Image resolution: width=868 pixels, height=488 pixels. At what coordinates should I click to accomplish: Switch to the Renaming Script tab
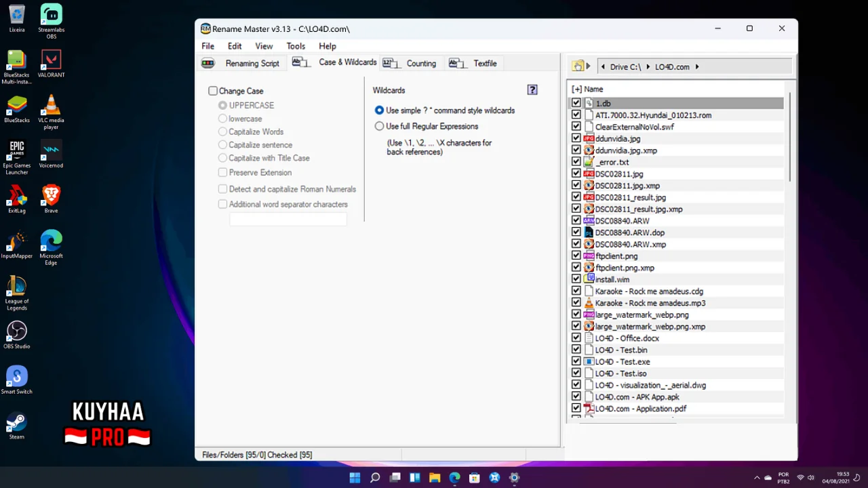coord(241,63)
